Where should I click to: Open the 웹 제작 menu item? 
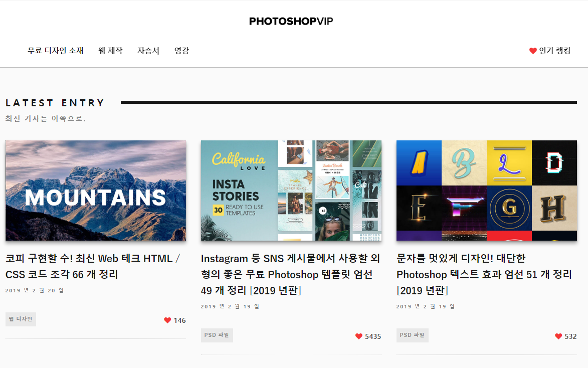(x=110, y=51)
